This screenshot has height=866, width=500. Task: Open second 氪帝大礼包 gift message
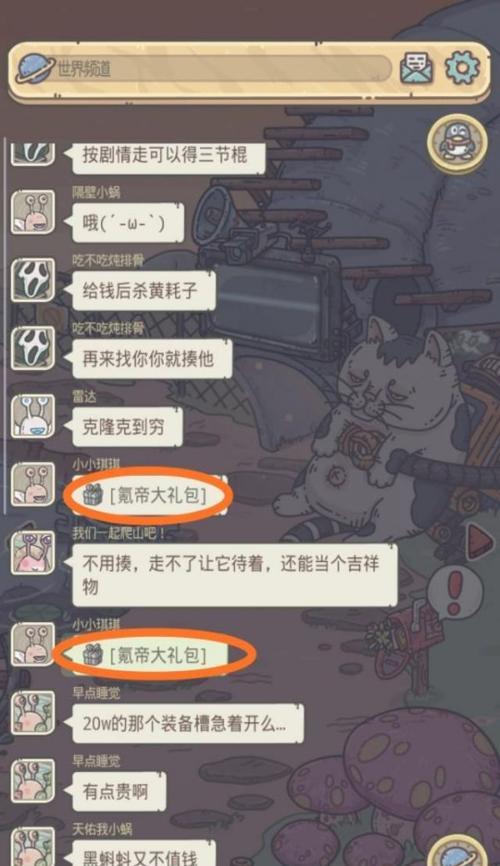(x=148, y=656)
